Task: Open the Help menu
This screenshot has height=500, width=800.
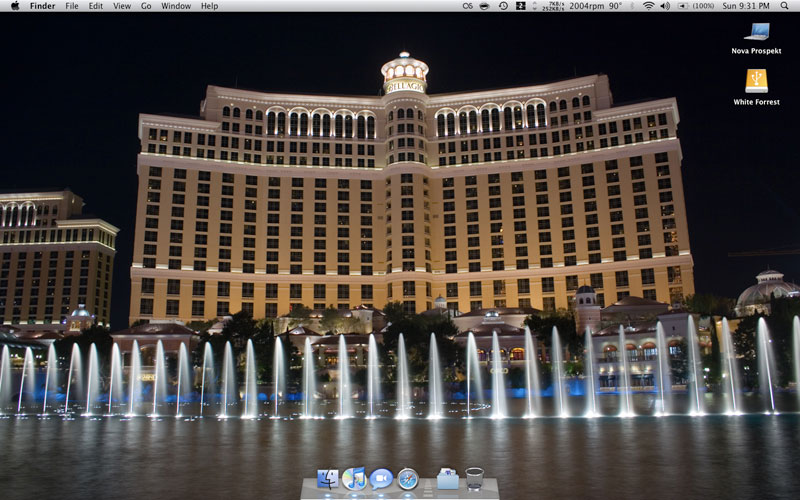Action: [209, 6]
